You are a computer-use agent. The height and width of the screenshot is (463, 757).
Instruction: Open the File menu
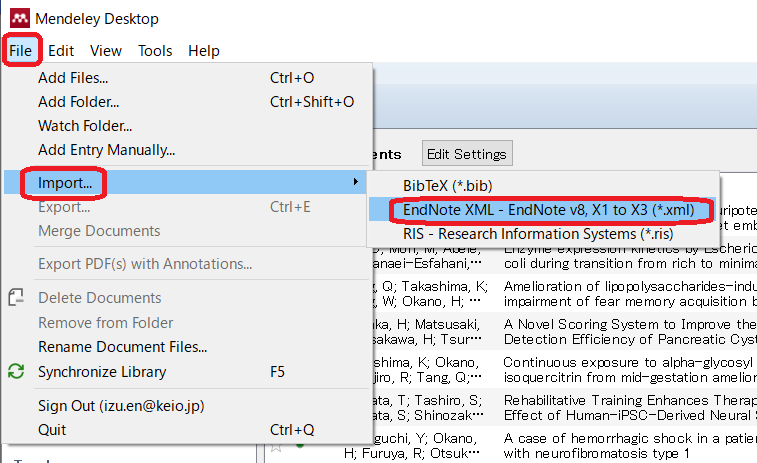coord(21,50)
